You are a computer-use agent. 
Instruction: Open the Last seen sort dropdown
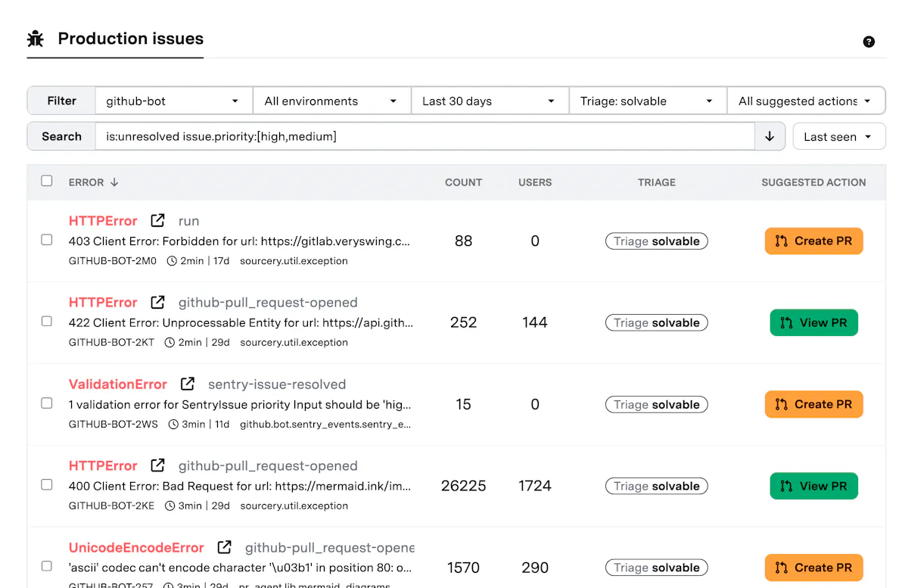tap(839, 137)
